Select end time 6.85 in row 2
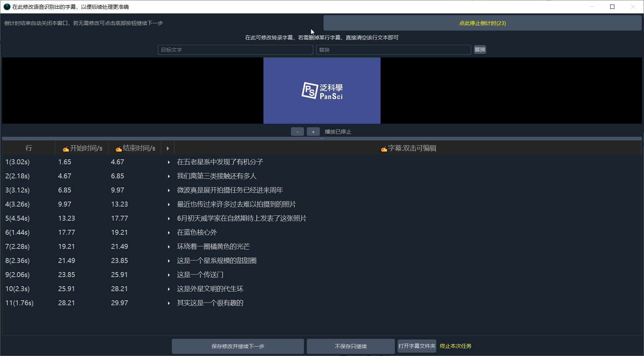Viewport: 644px width, 356px height. (x=117, y=176)
